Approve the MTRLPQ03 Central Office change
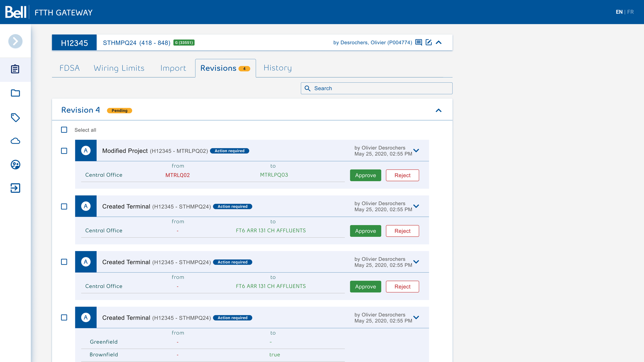The image size is (644, 362). click(365, 175)
